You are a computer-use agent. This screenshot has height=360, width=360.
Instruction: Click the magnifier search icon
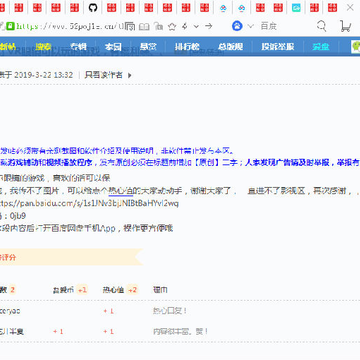[321, 26]
